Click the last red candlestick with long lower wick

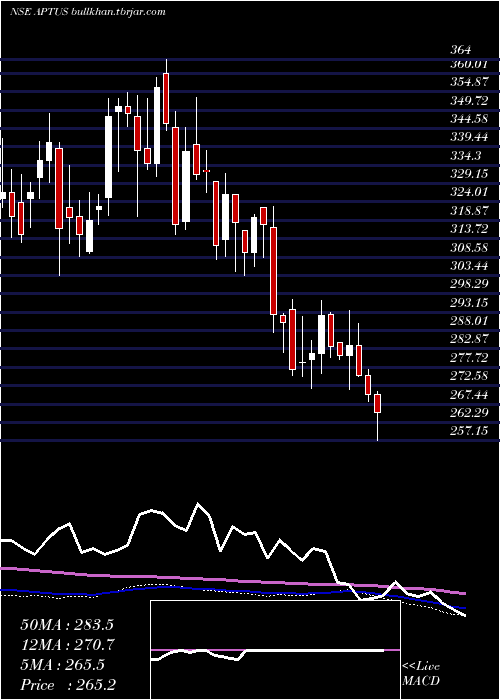(x=377, y=416)
